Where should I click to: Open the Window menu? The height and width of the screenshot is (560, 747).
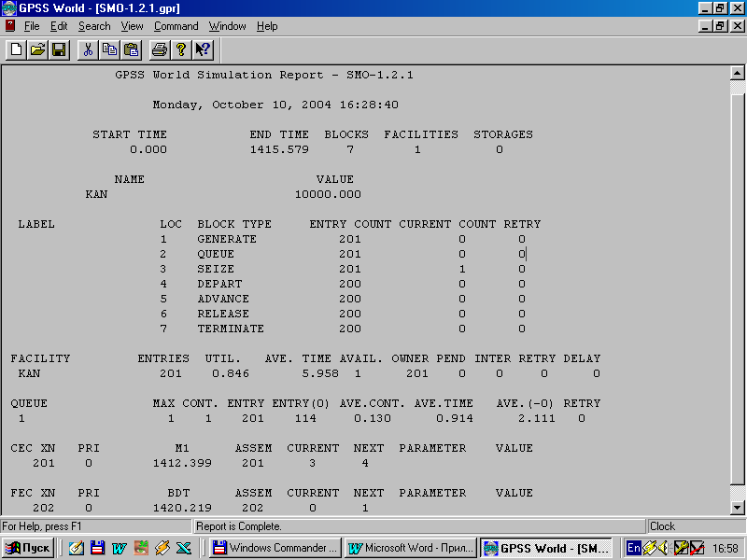[x=227, y=26]
